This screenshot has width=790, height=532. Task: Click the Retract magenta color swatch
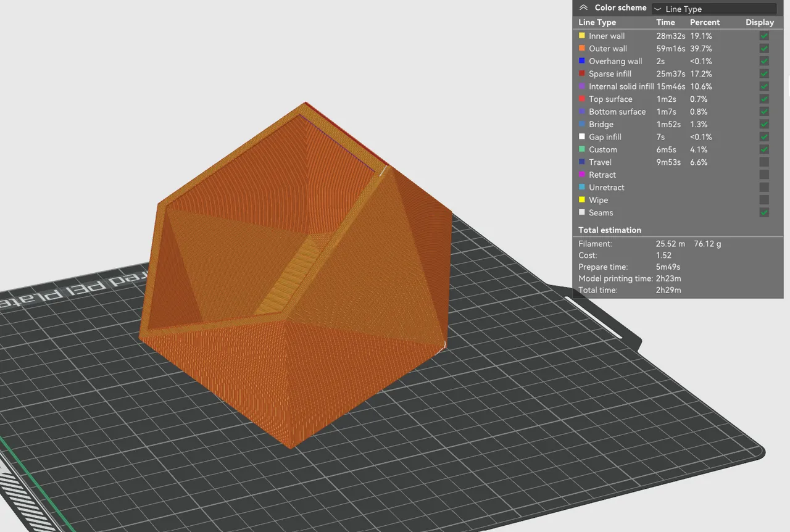(x=581, y=175)
